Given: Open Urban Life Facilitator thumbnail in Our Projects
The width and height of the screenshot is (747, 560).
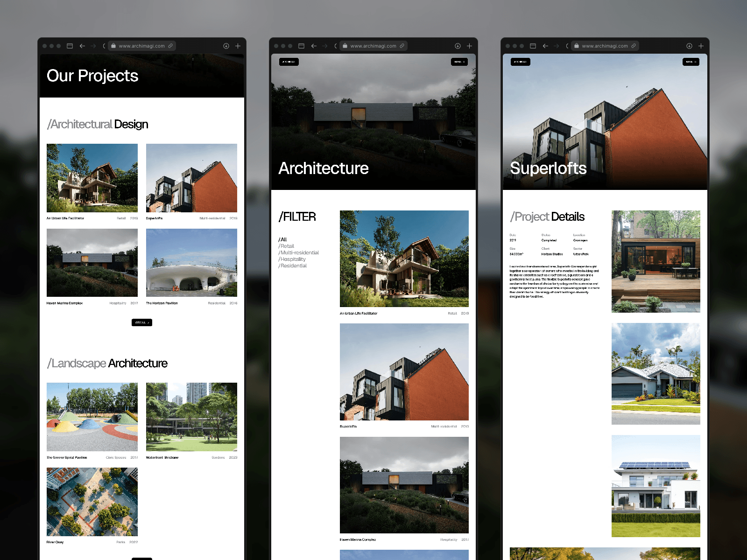Looking at the screenshot, I should click(x=92, y=178).
